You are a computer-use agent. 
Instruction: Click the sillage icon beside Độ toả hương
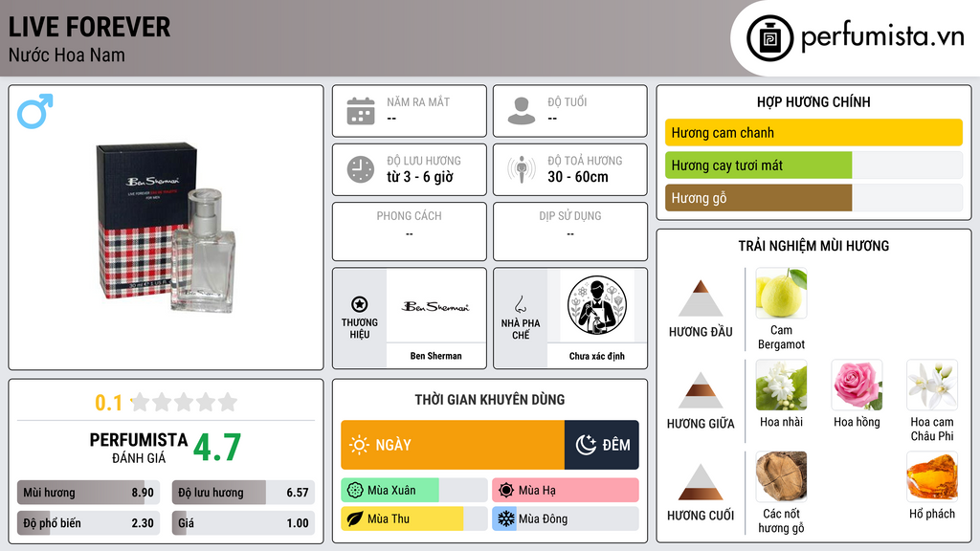click(522, 169)
